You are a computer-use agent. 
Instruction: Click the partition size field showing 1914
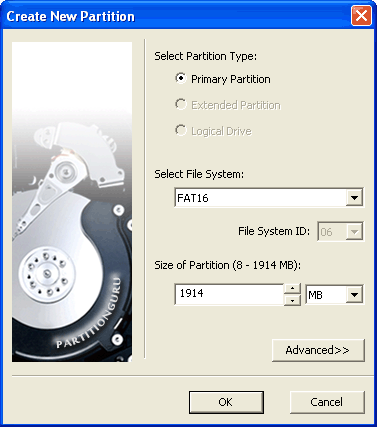(x=229, y=294)
